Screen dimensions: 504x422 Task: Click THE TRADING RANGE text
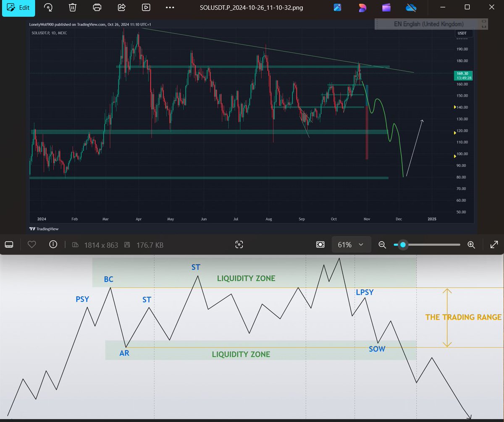tap(464, 317)
